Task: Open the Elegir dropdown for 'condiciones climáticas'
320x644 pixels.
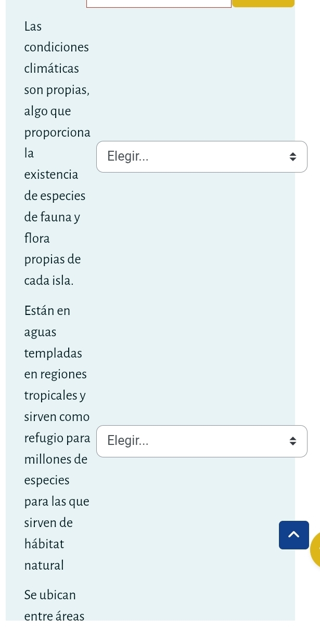Action: (x=202, y=156)
